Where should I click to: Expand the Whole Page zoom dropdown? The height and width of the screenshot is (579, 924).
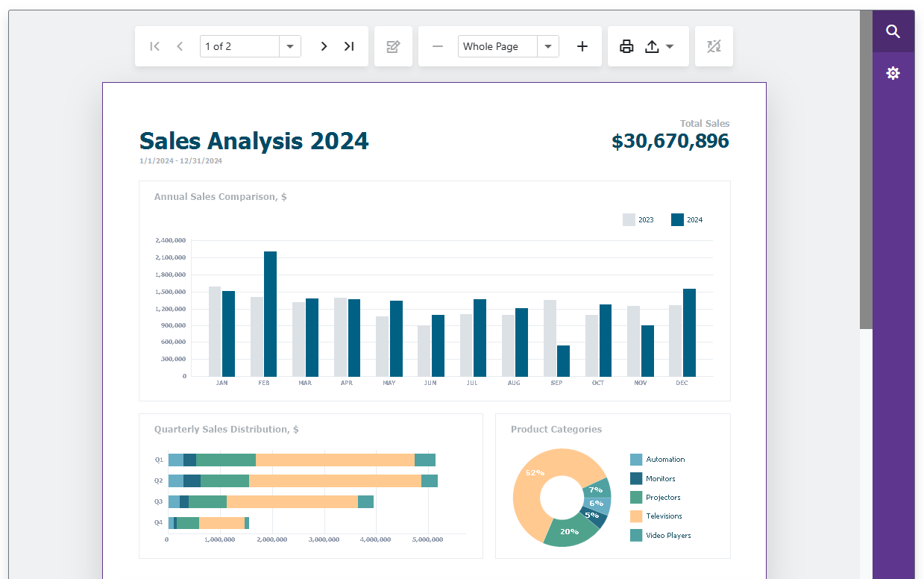click(x=548, y=46)
